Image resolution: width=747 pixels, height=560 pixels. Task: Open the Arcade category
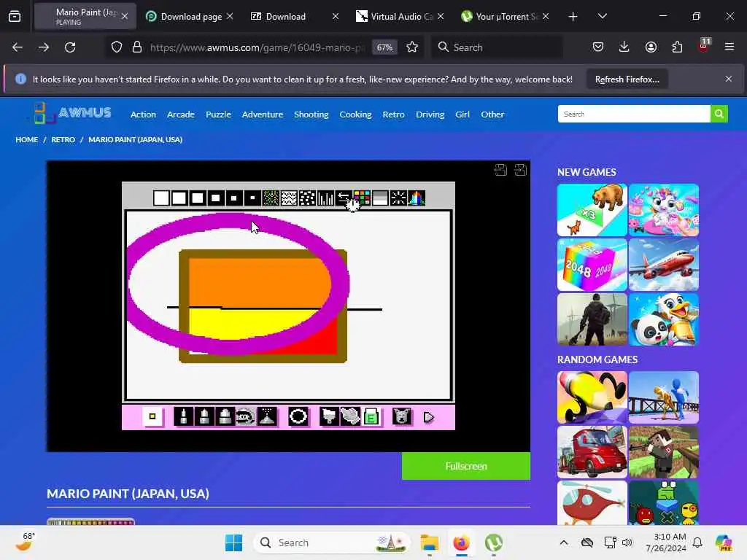181,114
